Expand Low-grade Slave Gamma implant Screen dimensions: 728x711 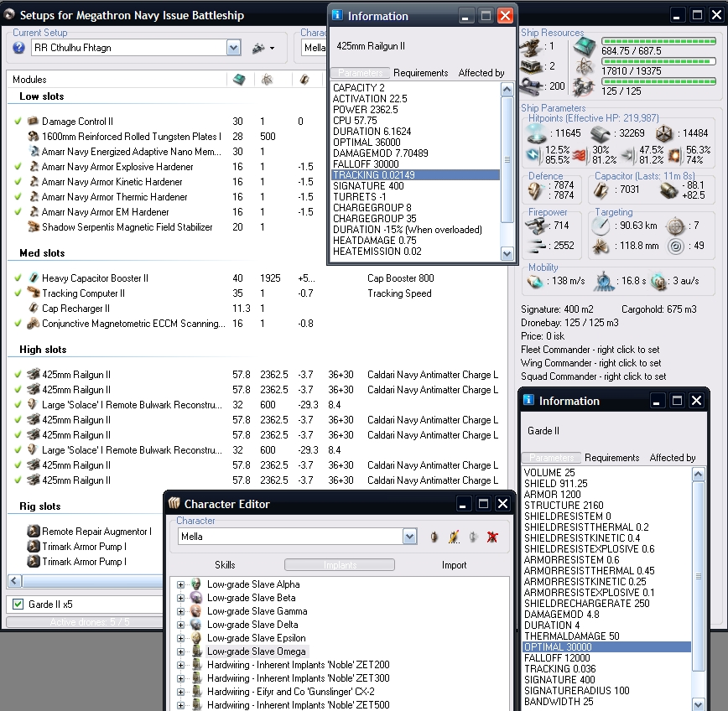(180, 611)
